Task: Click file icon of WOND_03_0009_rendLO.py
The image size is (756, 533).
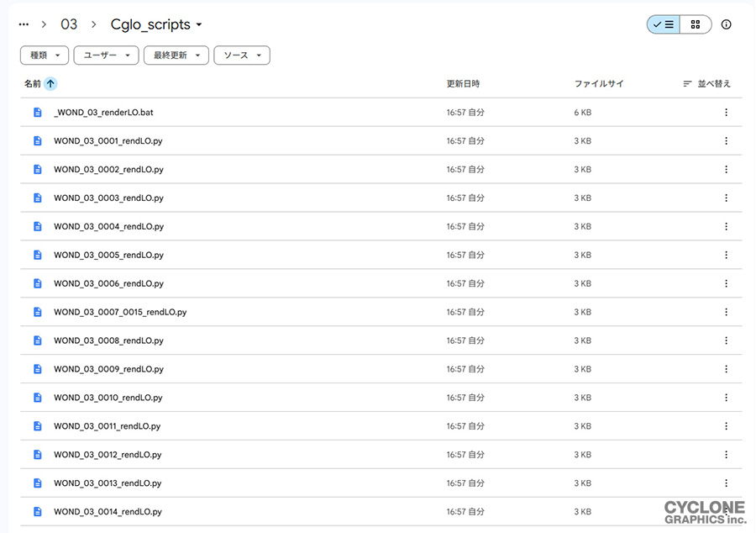Action: click(x=37, y=369)
